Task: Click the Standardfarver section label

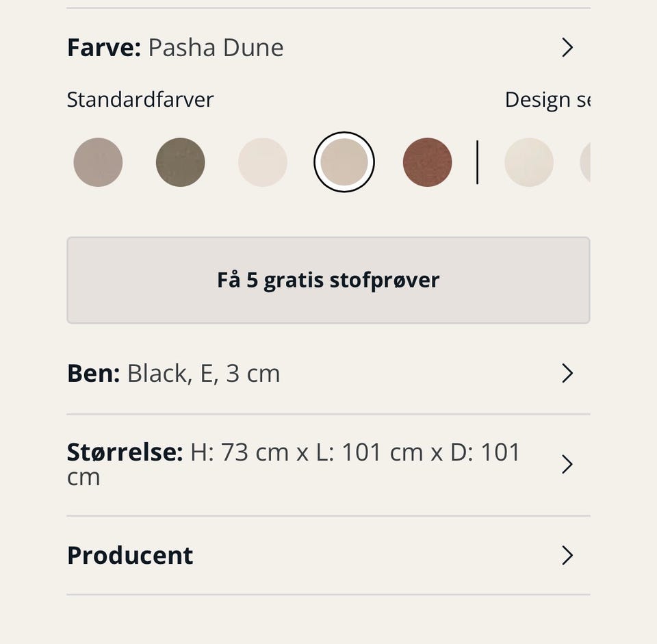Action: [x=140, y=100]
